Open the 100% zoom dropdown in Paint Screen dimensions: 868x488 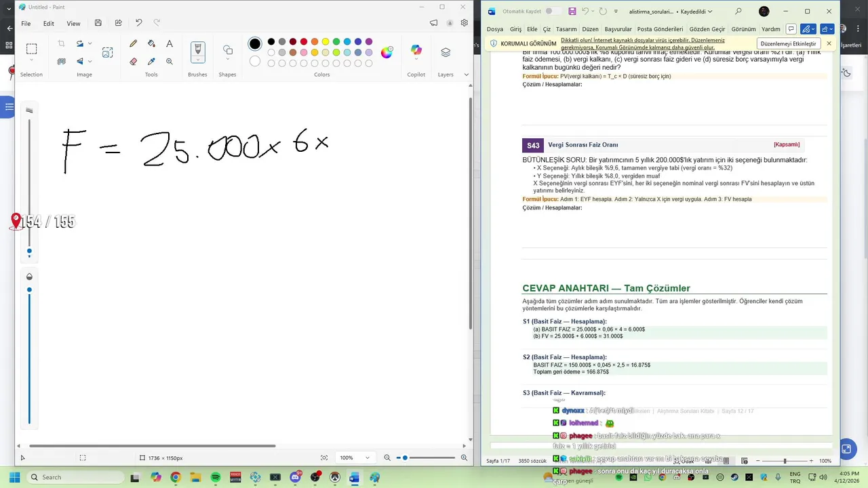coord(367,457)
